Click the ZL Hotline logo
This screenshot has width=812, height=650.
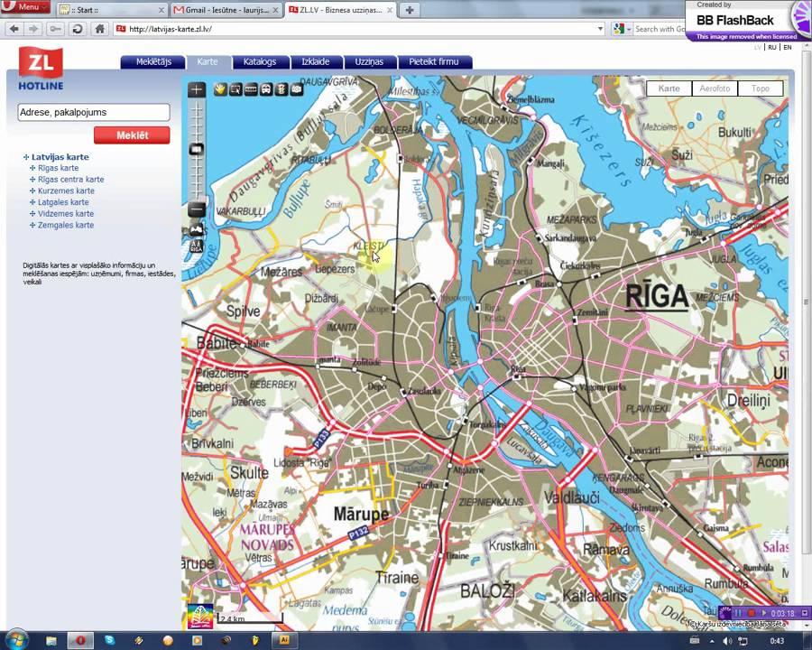41,69
